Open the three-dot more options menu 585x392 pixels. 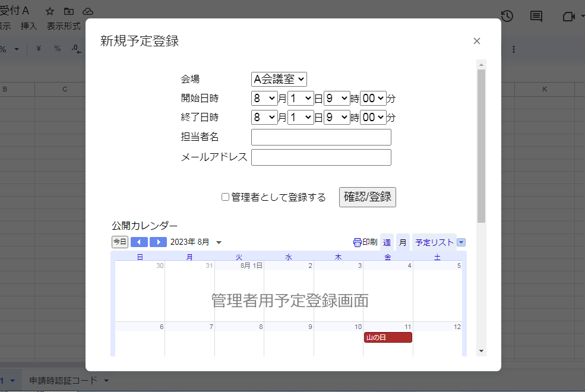tap(514, 49)
